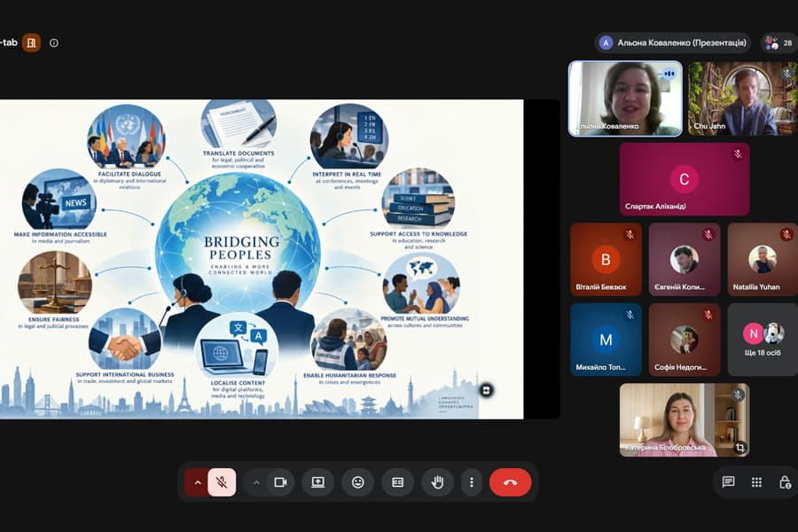Select the Софія Недоги... participant tile
Screen dimensions: 798x532
point(685,340)
